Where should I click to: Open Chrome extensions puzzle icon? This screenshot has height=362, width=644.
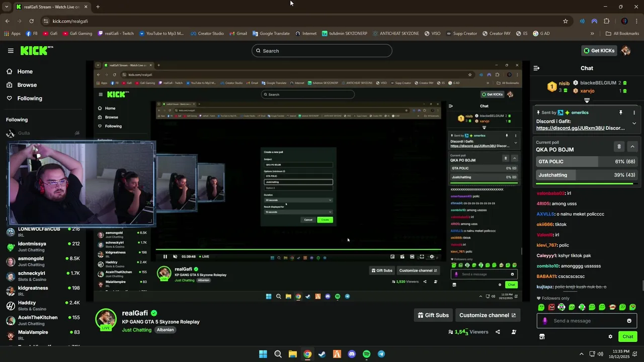point(606,21)
